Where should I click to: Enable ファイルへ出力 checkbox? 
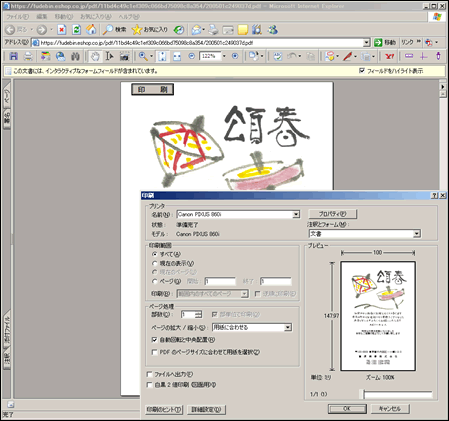[149, 374]
